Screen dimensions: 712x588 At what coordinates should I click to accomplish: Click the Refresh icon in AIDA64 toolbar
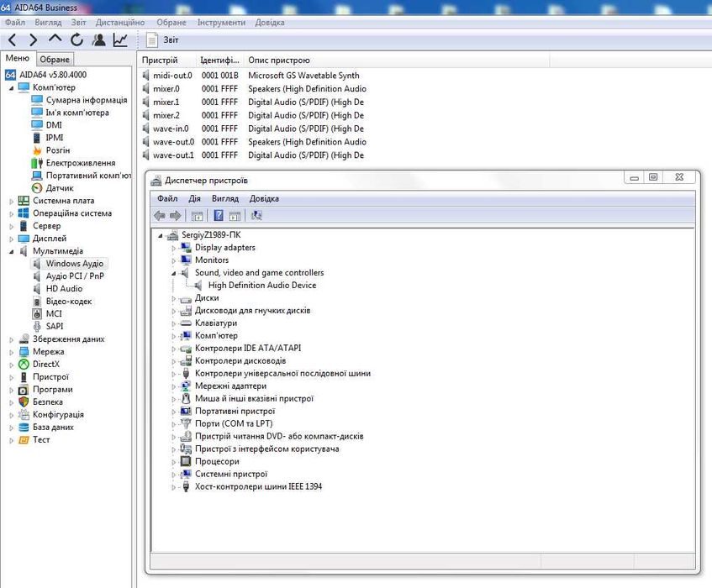click(76, 40)
